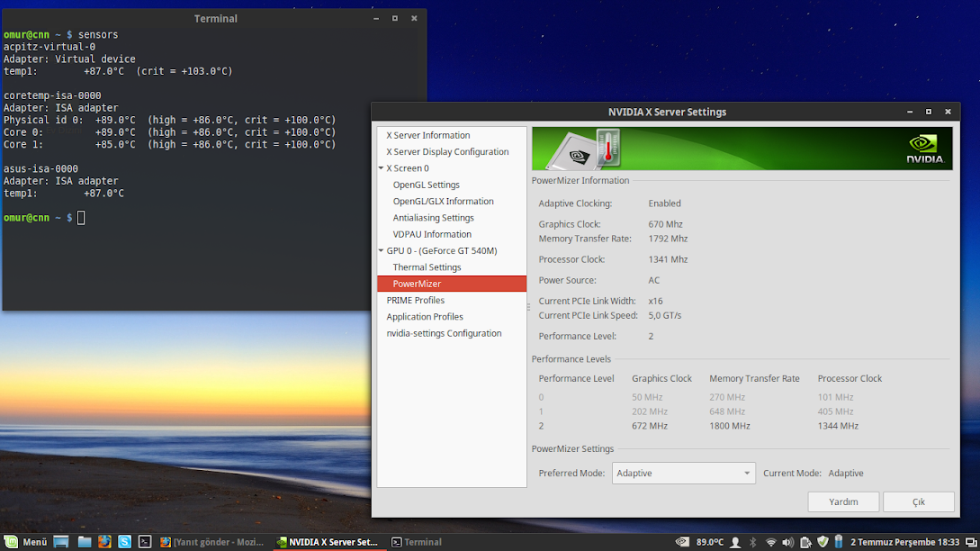The width and height of the screenshot is (980, 551).
Task: Click the Adaptive Clocking Enabled value
Action: [x=664, y=203]
